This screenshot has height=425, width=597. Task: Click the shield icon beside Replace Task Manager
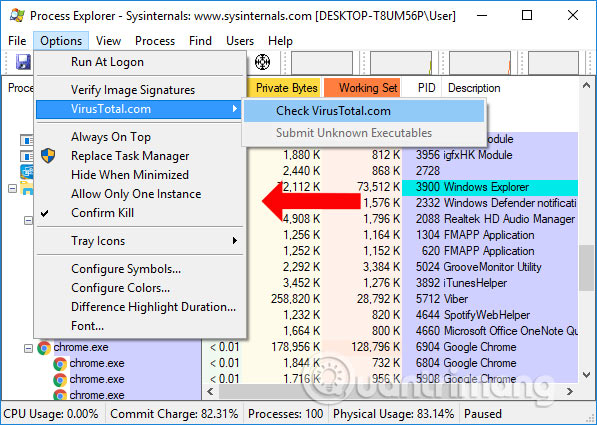[48, 156]
